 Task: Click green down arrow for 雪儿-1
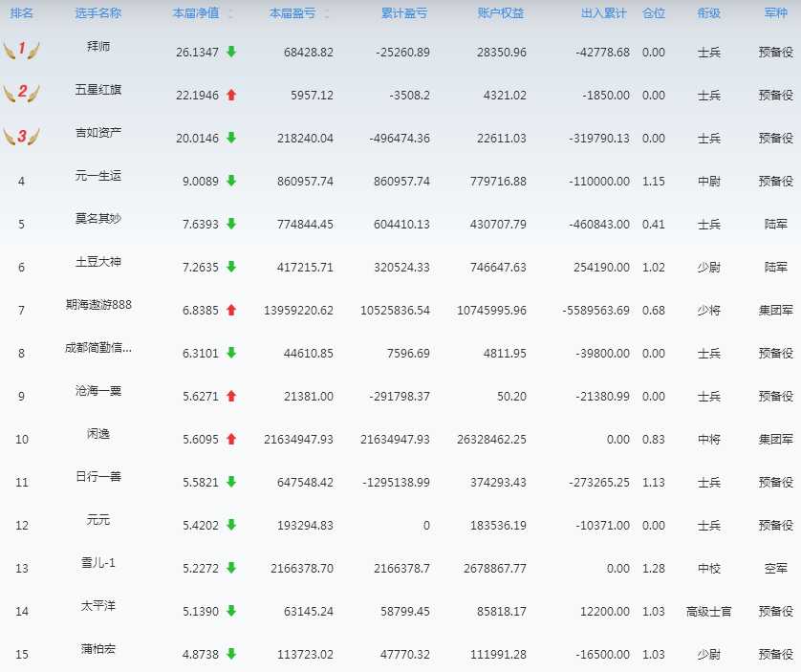point(231,567)
